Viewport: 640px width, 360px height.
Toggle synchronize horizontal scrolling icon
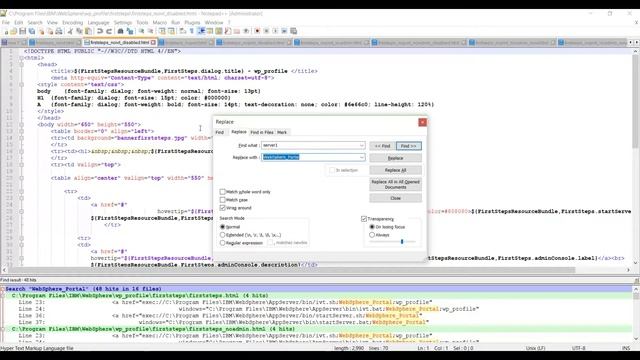pyautogui.click(x=171, y=31)
